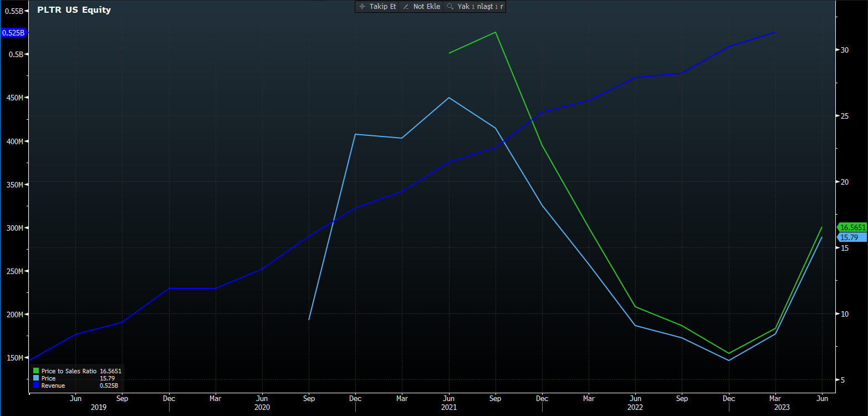This screenshot has height=416, width=868.
Task: Select the Price label in the legend
Action: pyautogui.click(x=49, y=378)
